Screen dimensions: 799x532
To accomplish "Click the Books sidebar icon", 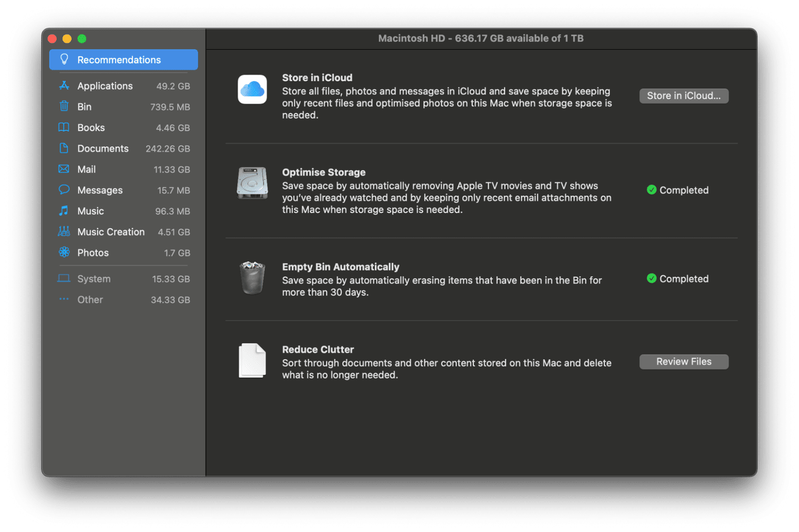I will (64, 128).
